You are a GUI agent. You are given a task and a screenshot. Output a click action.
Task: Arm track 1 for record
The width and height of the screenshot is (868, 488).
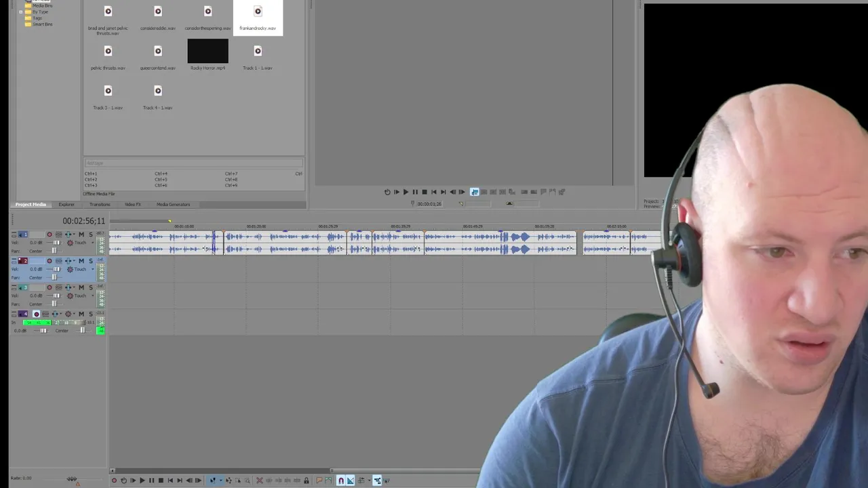[x=50, y=235]
